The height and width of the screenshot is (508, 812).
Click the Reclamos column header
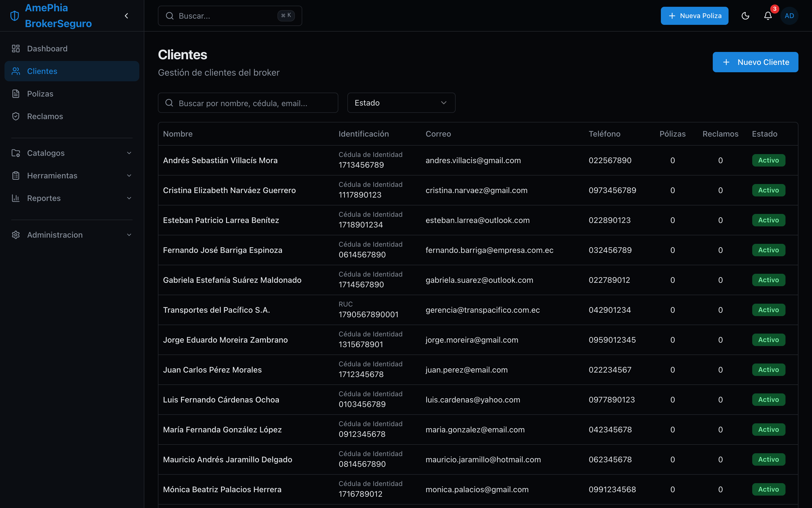720,134
